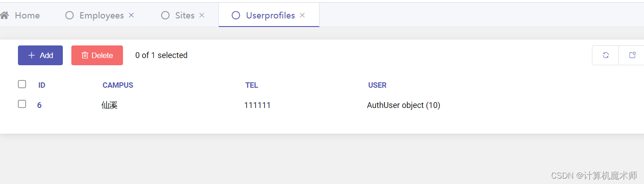Open record ID 6 link

[39, 105]
